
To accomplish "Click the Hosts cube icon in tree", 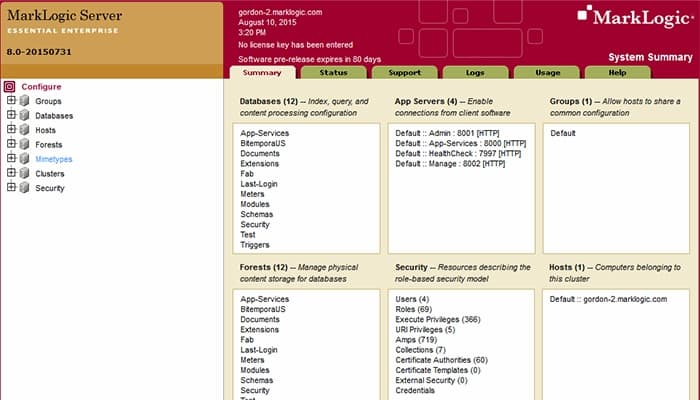I will coord(25,130).
